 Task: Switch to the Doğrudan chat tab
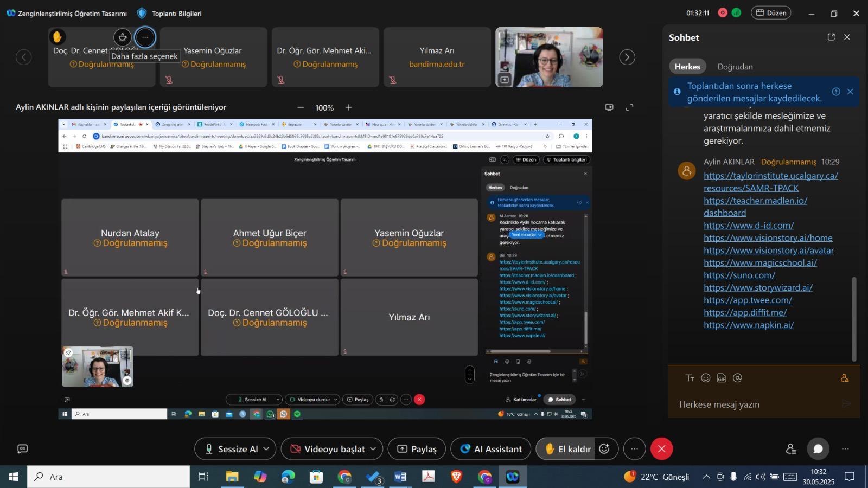735,67
